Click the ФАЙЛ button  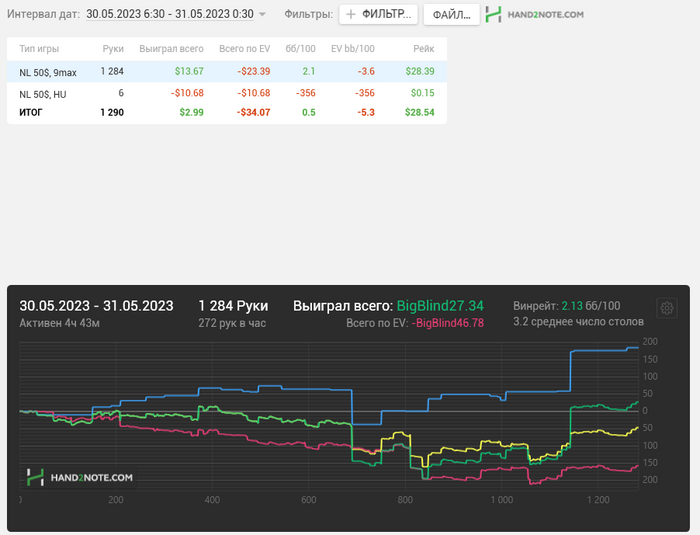pyautogui.click(x=451, y=15)
